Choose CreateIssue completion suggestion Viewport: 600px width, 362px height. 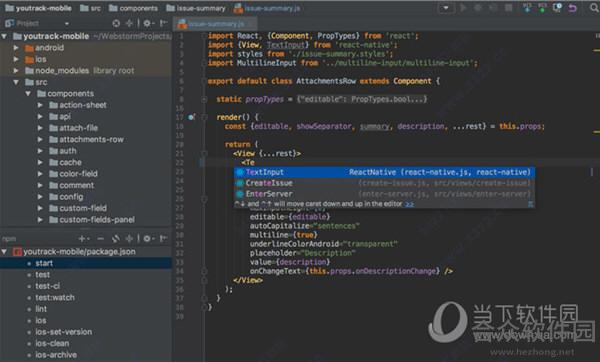pyautogui.click(x=384, y=183)
